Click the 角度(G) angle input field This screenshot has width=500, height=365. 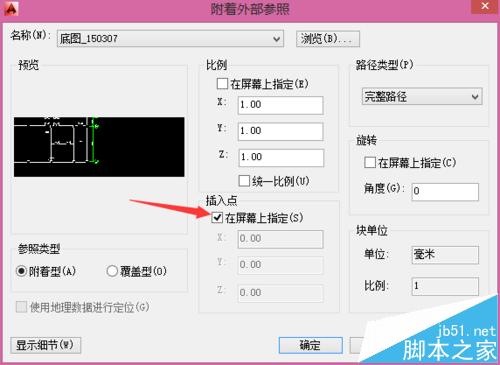[445, 192]
